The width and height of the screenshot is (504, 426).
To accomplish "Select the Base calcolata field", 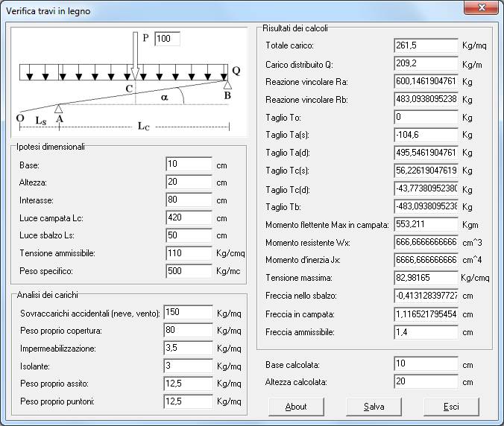I will point(426,363).
